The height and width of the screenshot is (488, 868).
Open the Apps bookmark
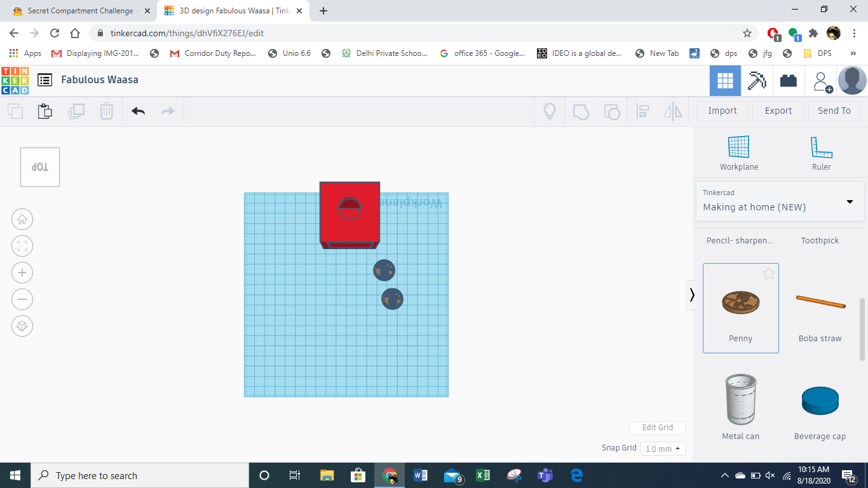[x=26, y=53]
